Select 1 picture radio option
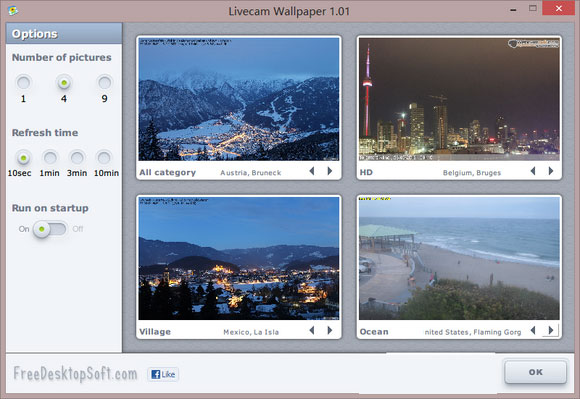The height and width of the screenshot is (399, 580). pyautogui.click(x=23, y=82)
